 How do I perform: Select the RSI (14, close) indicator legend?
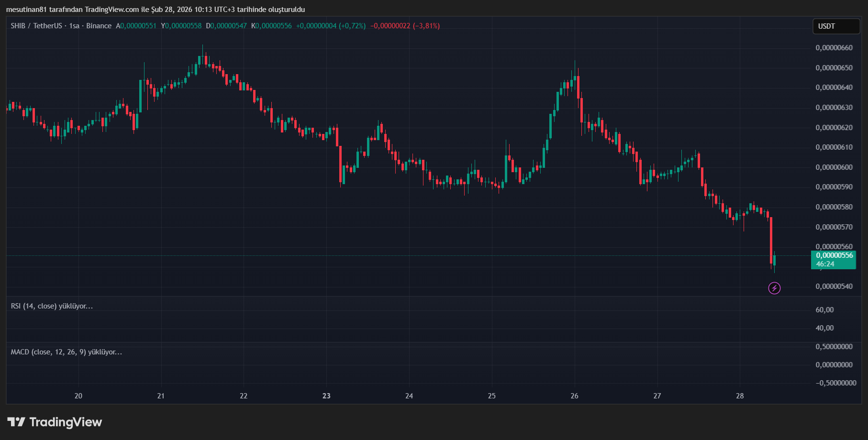(52, 306)
